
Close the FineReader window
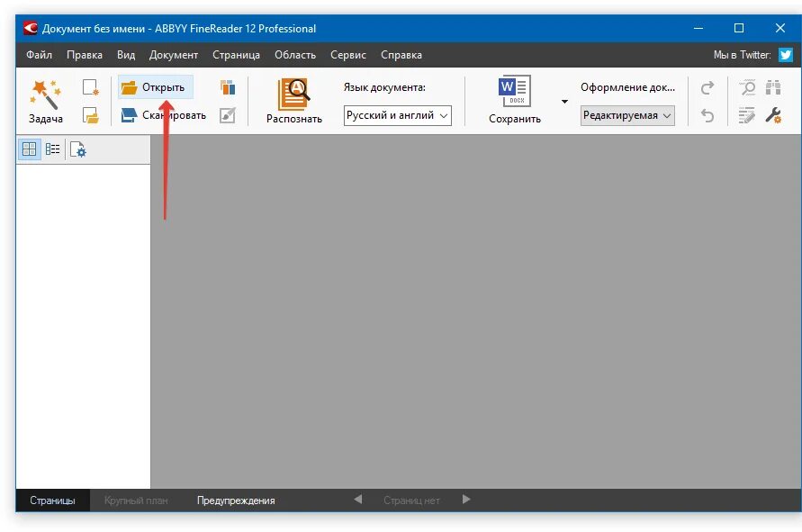780,28
